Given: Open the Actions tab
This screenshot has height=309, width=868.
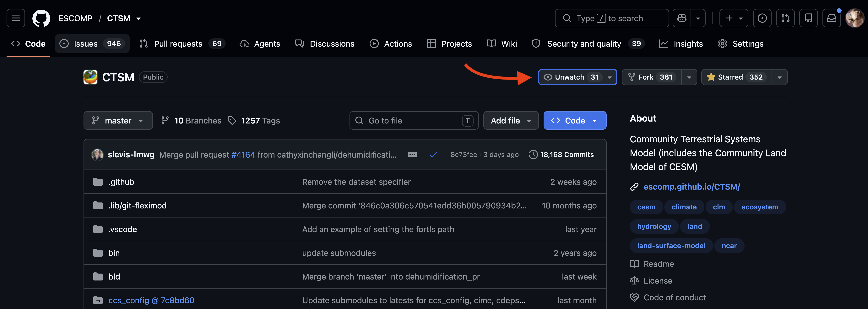Looking at the screenshot, I should (391, 44).
